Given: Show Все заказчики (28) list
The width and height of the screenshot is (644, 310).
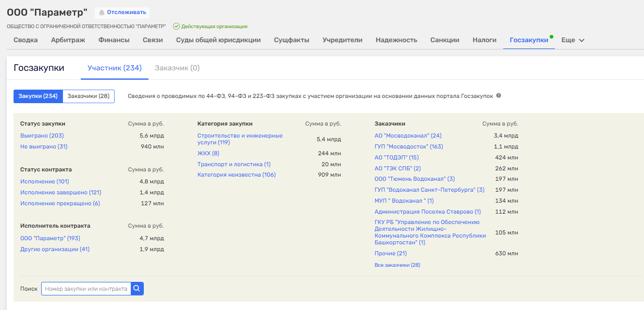Looking at the screenshot, I should click(397, 265).
